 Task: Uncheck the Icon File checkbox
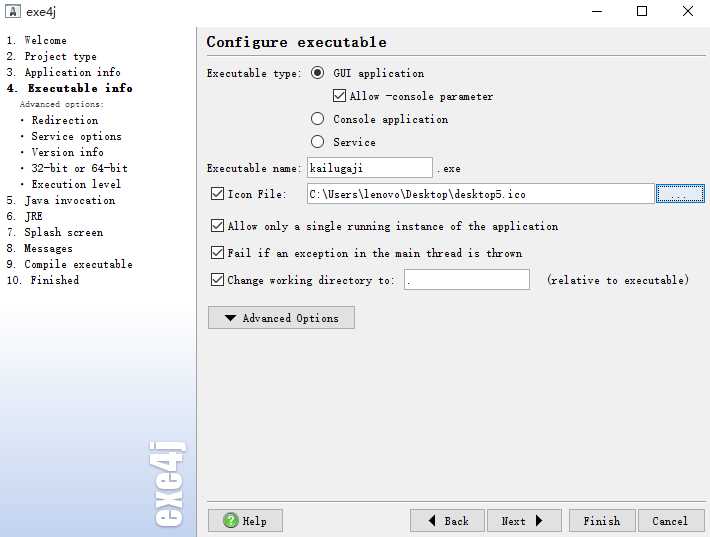[x=217, y=194]
